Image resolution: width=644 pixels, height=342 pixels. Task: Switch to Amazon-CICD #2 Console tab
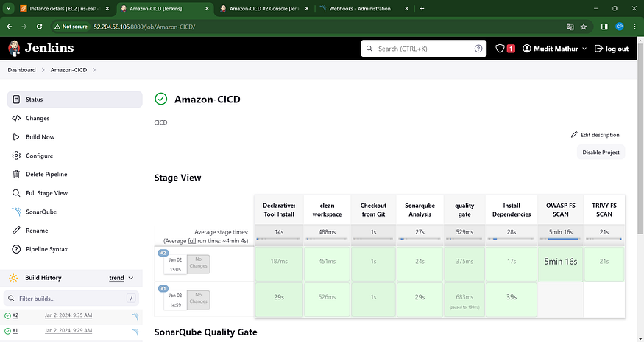point(264,9)
